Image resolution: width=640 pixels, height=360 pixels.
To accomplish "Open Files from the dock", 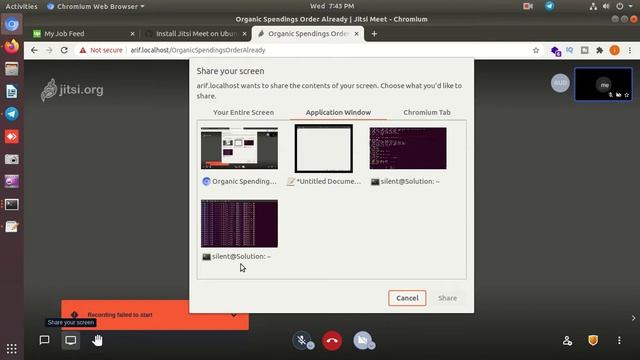I will 12,69.
